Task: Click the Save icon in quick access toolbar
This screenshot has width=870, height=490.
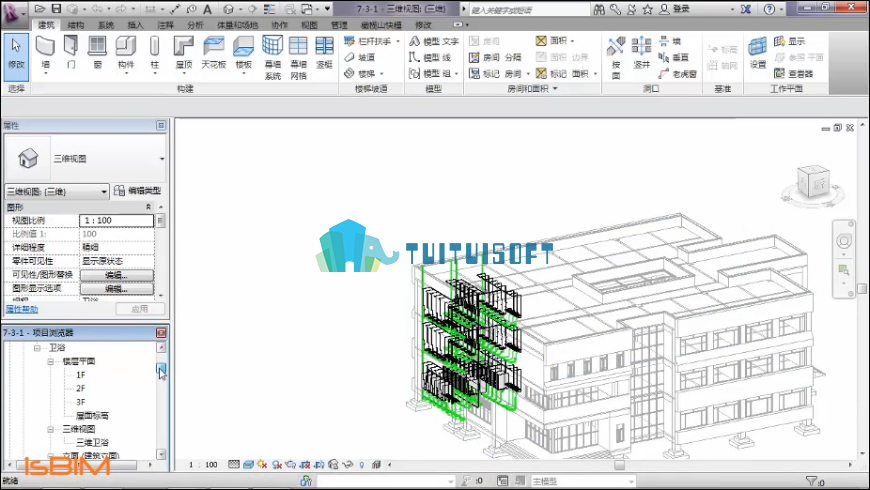Action: click(56, 8)
